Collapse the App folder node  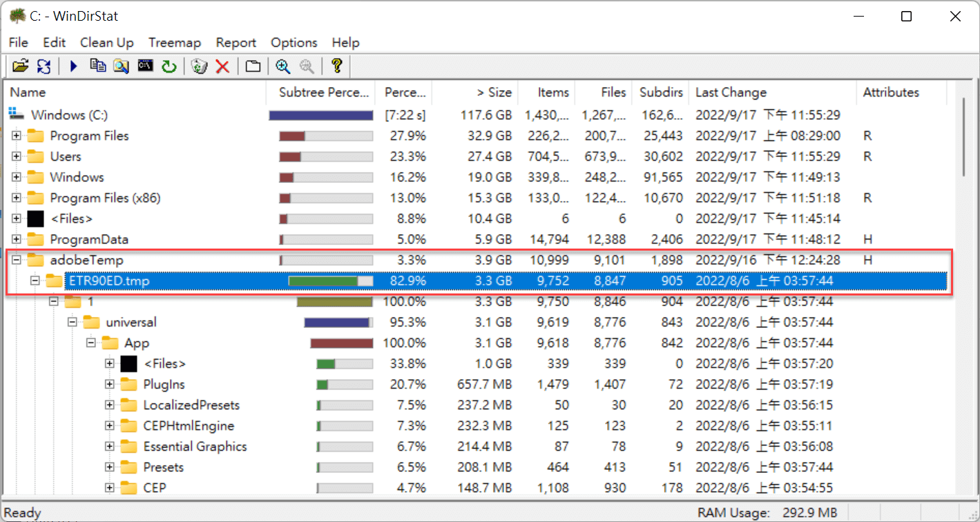91,343
